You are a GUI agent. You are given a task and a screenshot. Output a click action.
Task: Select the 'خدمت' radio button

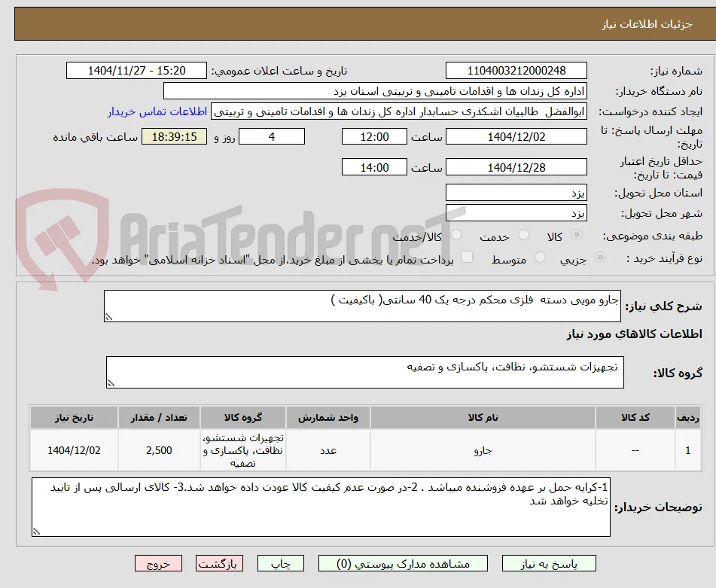524,235
